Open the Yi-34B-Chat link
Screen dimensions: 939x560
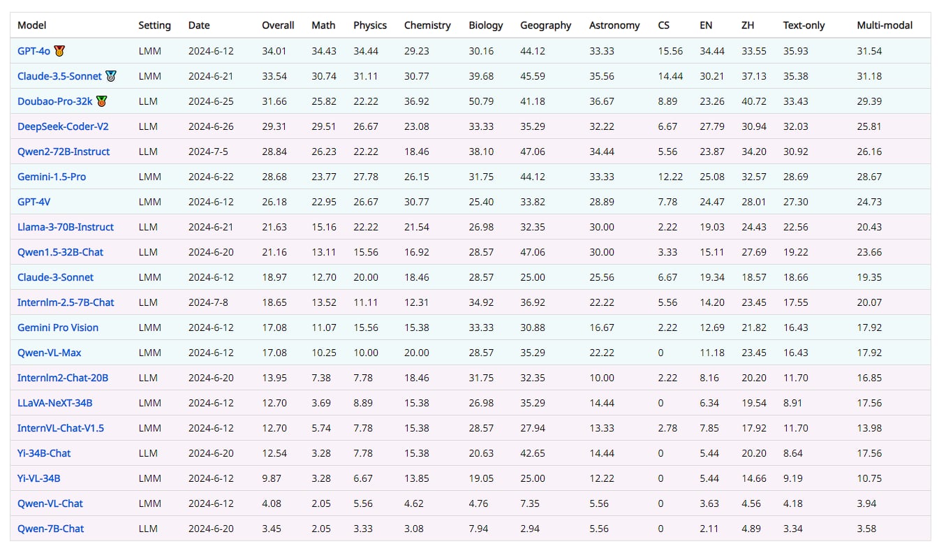click(44, 453)
